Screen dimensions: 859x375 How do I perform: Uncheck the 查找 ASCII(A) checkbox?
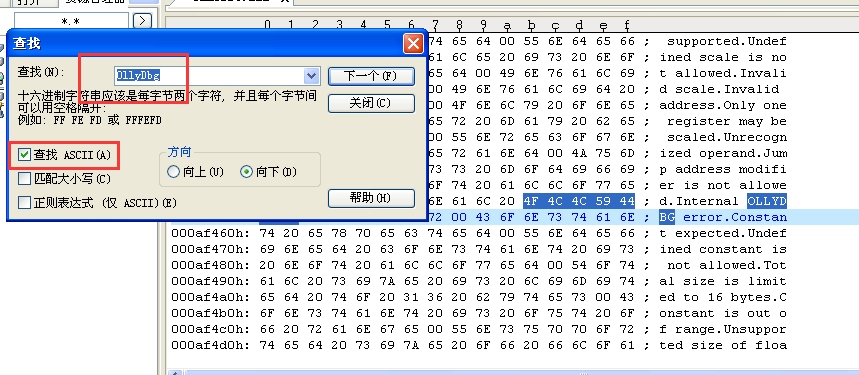click(x=24, y=155)
